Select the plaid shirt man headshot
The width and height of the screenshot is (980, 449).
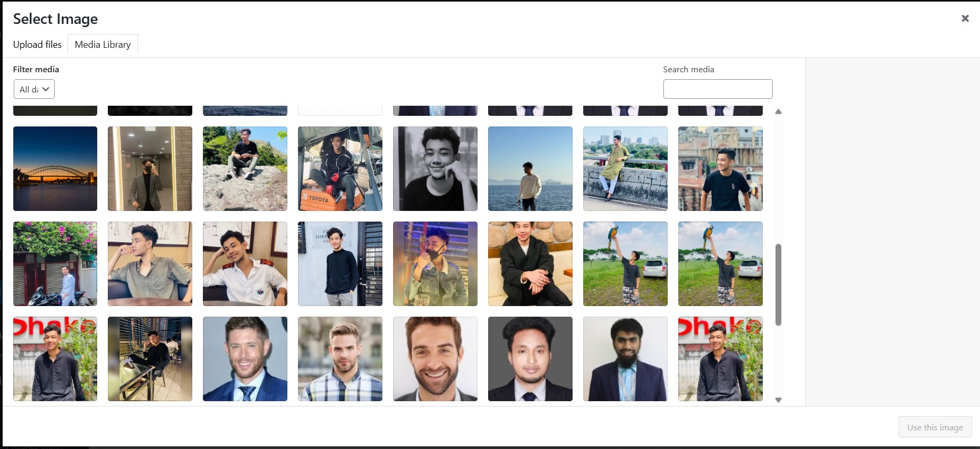tap(340, 359)
